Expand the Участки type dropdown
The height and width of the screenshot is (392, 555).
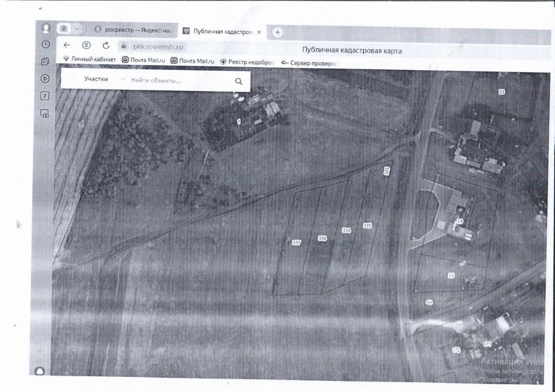tap(123, 80)
